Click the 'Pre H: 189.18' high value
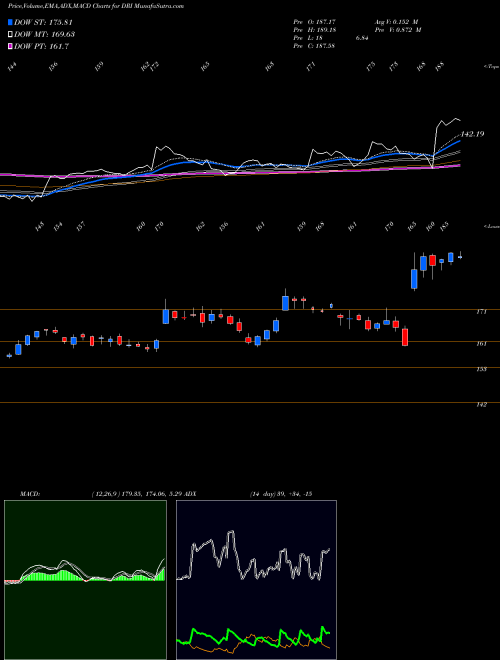The image size is (500, 660). pyautogui.click(x=314, y=30)
